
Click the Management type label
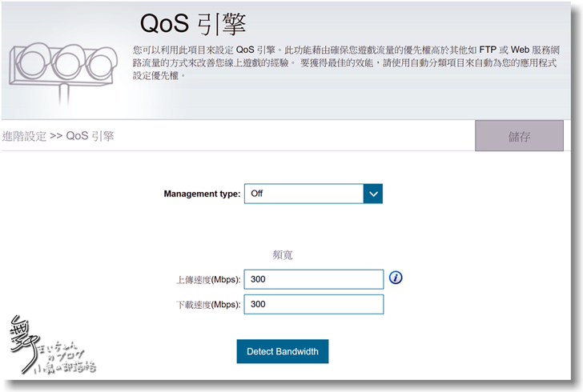click(x=202, y=194)
